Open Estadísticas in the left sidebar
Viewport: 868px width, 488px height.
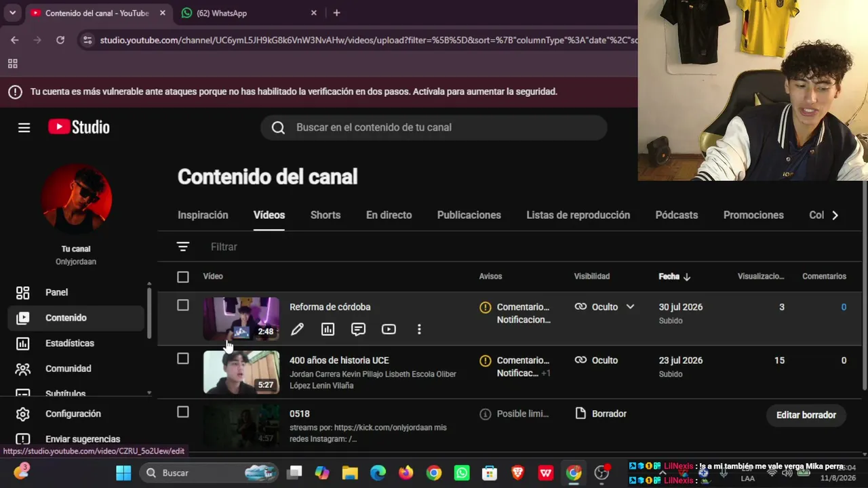[76, 343]
